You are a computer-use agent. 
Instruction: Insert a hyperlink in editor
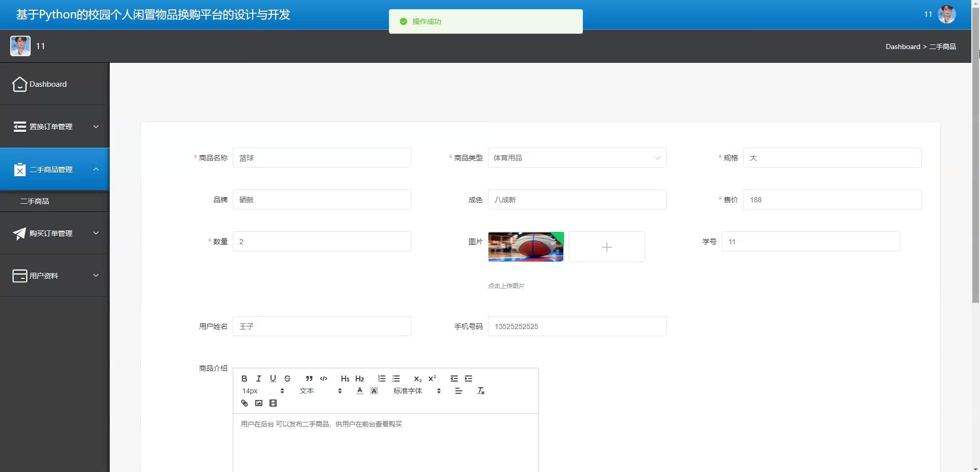tap(244, 403)
